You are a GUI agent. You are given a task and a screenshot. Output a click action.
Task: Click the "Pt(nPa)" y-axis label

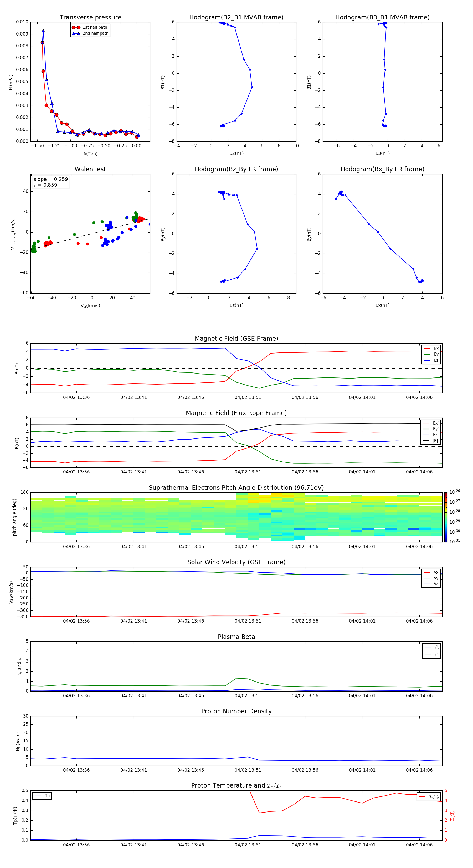pyautogui.click(x=11, y=82)
